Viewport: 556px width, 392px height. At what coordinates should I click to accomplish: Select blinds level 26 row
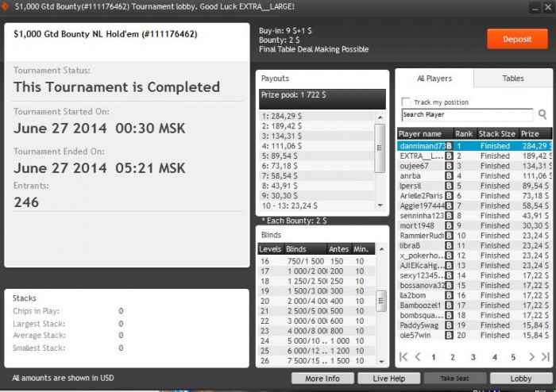point(316,361)
